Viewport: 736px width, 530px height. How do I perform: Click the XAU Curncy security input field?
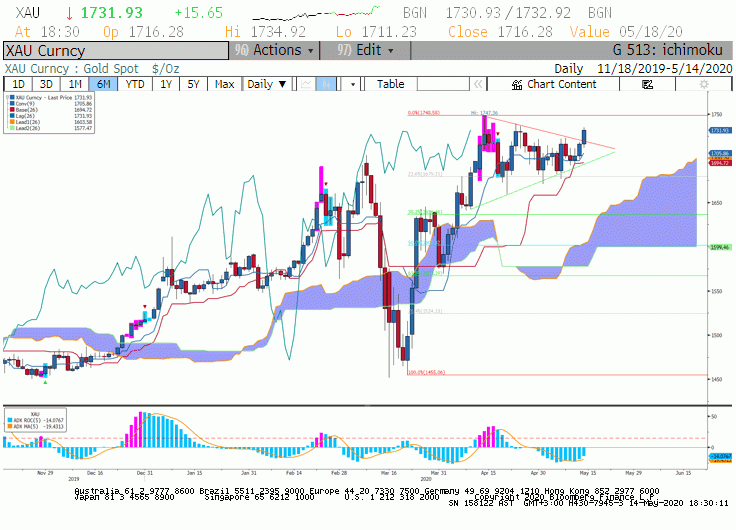(116, 51)
